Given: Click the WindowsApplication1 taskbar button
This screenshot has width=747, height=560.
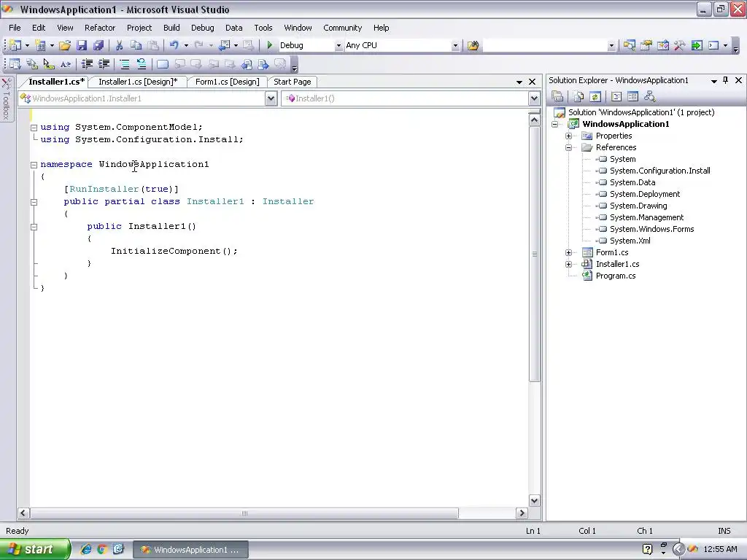Looking at the screenshot, I should pos(190,550).
